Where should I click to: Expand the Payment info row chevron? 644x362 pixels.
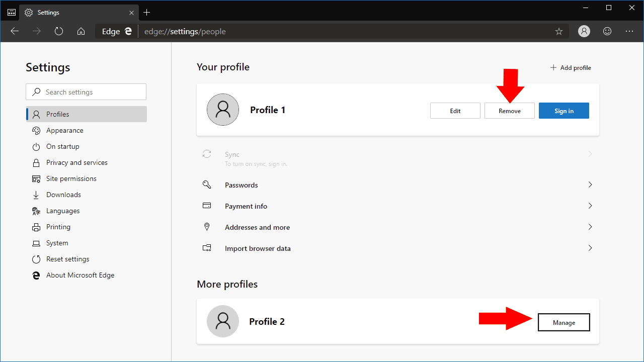[590, 206]
